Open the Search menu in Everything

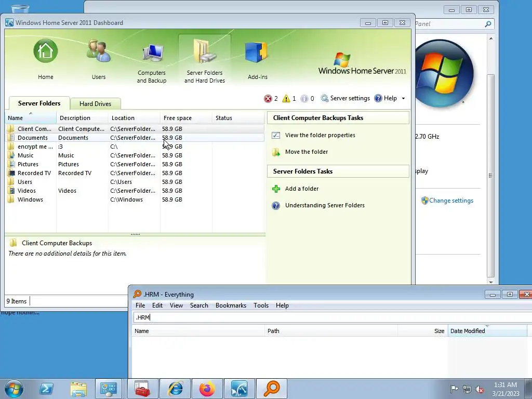pos(199,305)
